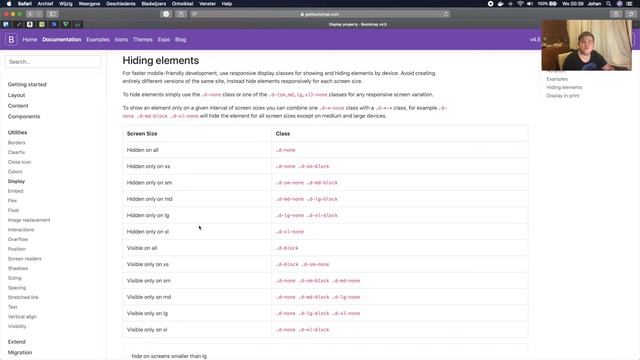Expand the Layout sidebar section
640x360 pixels.
pyautogui.click(x=16, y=95)
